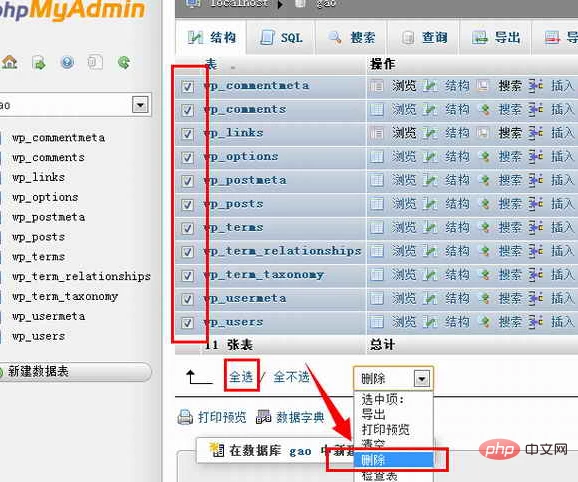
Task: Switch to the SQL tab
Action: 281,38
